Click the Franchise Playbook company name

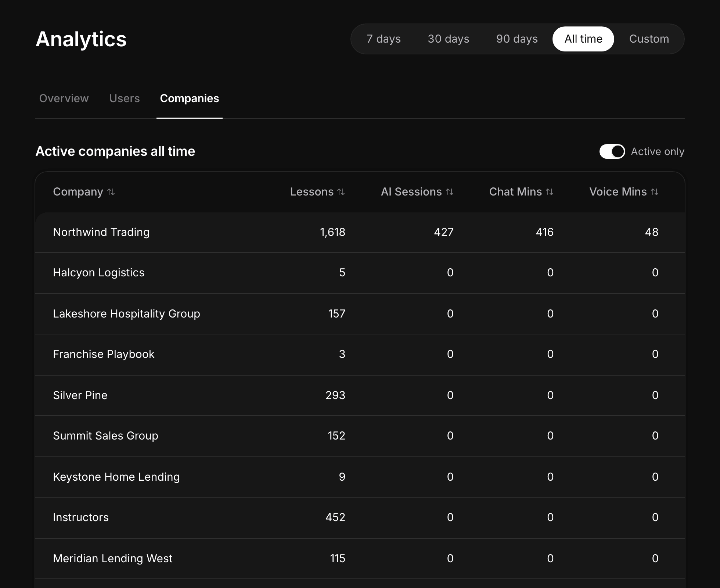[x=104, y=354]
